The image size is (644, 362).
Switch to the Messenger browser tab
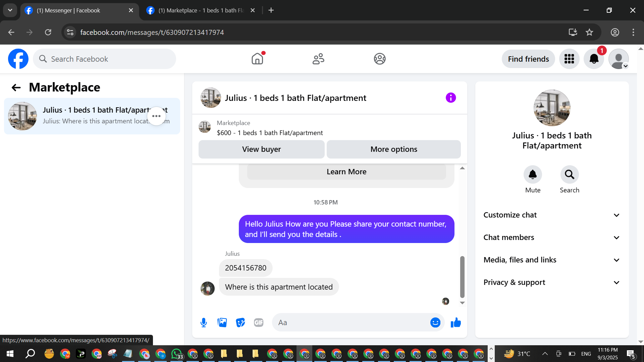click(79, 10)
